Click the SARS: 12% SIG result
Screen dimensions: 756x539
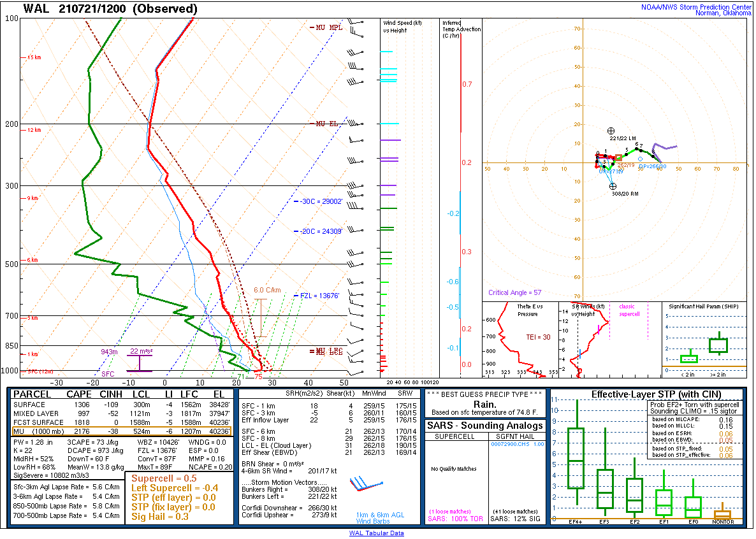point(516,519)
